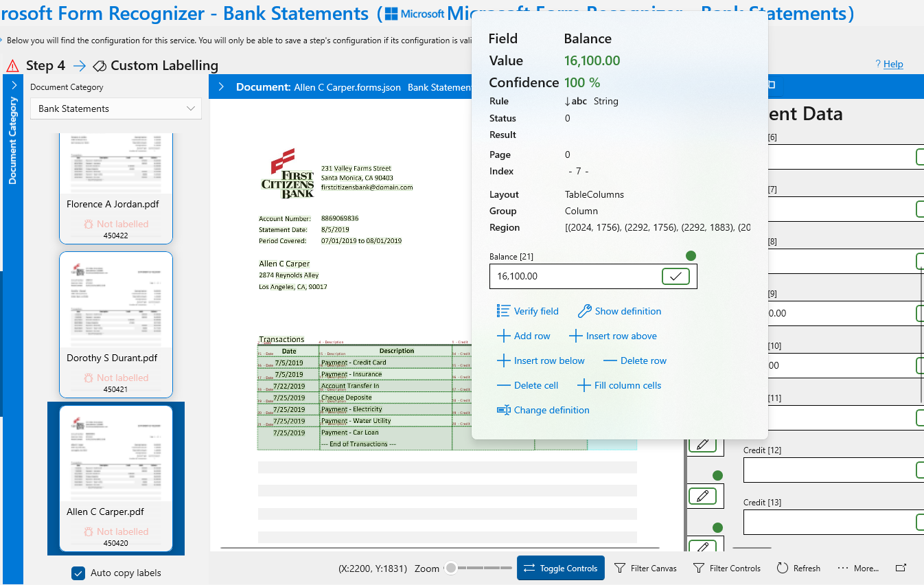Click the Refresh button
The height and width of the screenshot is (585, 924).
coord(798,569)
